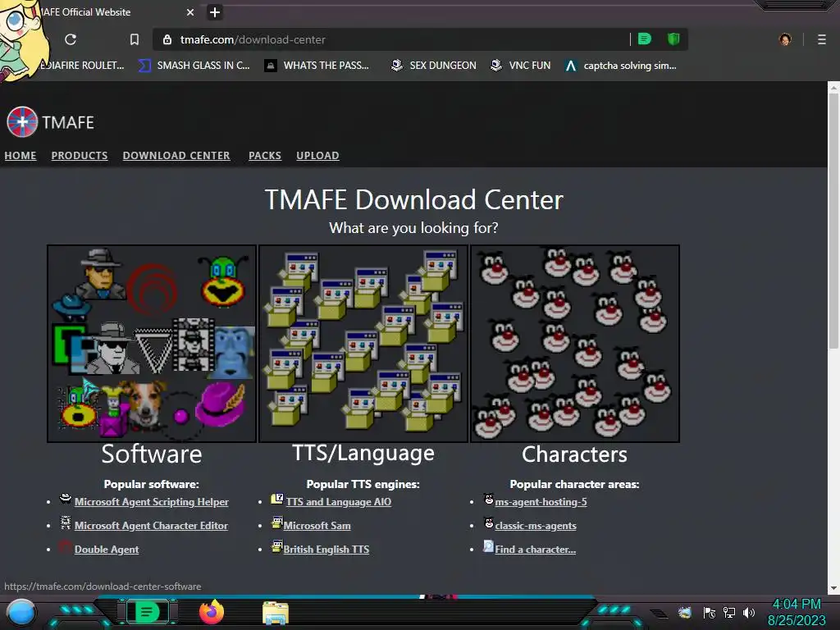
Task: Open the WHATS THE PASS... bookmark
Action: (317, 66)
